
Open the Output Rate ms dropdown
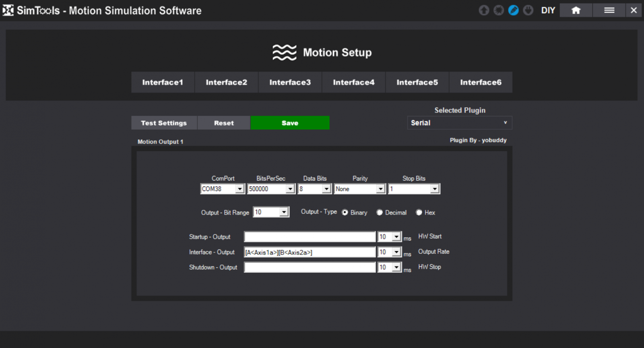(x=390, y=252)
